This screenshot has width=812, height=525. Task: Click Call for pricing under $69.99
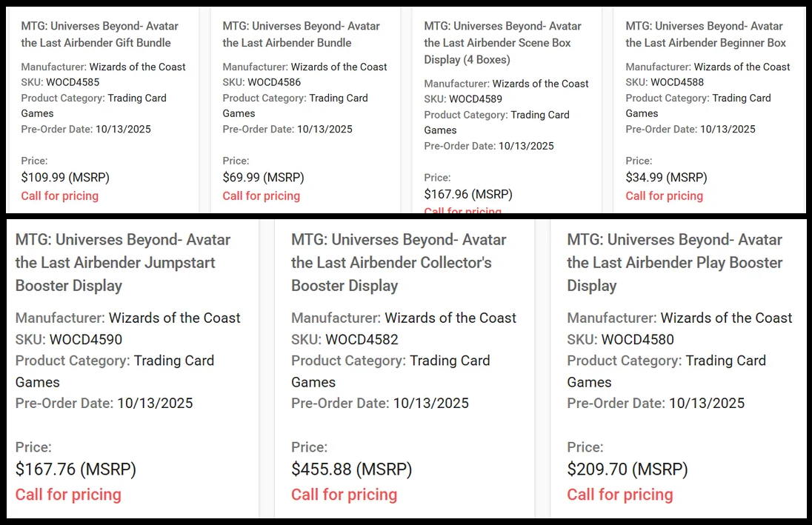(x=261, y=195)
